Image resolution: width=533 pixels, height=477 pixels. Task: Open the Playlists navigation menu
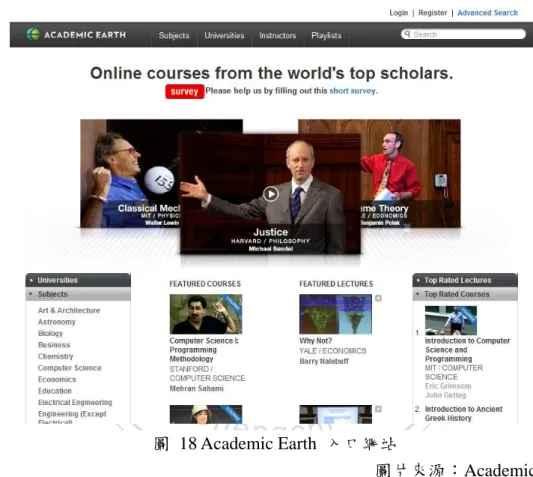pos(326,35)
